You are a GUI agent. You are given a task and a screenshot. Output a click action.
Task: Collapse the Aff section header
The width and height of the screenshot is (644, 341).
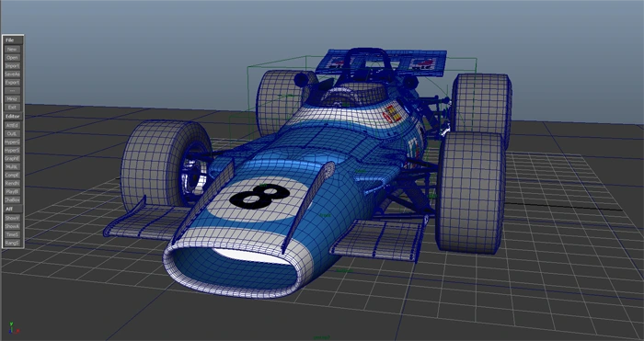(x=13, y=209)
